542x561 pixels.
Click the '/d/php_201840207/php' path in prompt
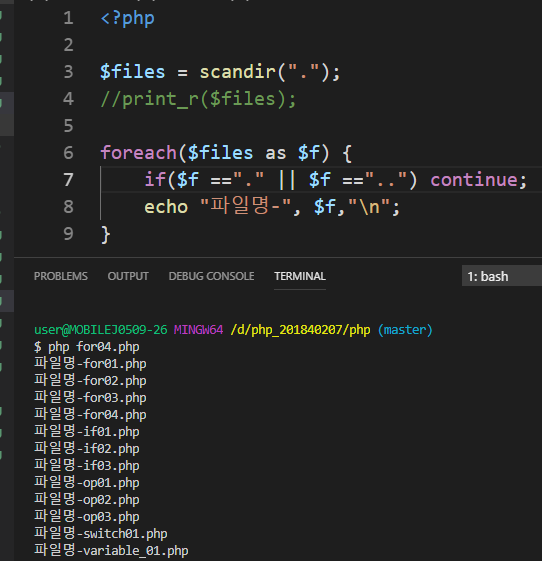[301, 330]
